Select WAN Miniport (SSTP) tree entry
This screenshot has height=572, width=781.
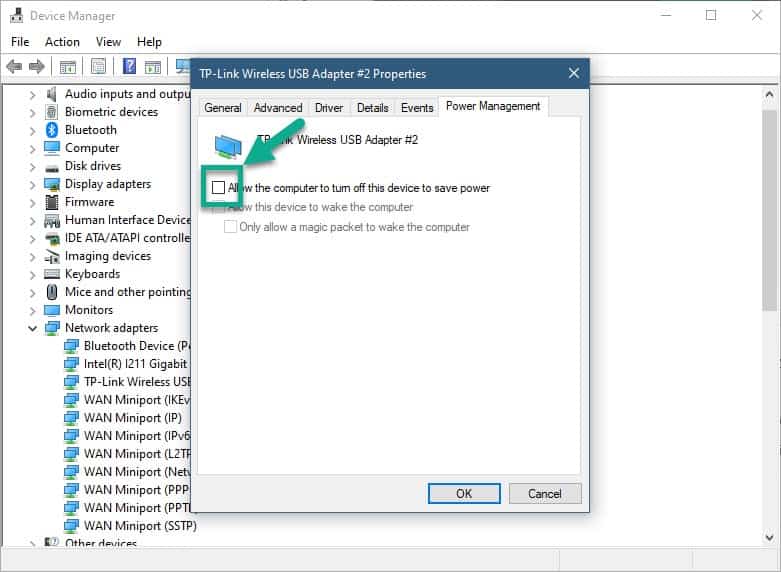140,526
